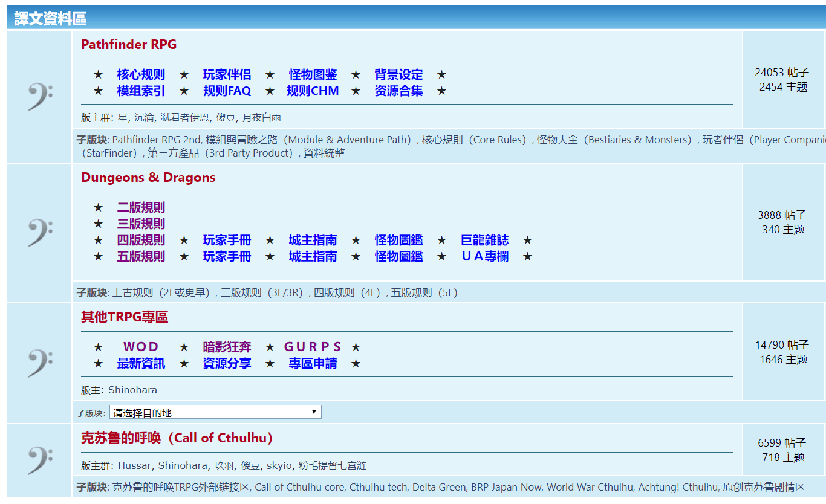Image resolution: width=826 pixels, height=504 pixels.
Task: Open the BRP Japan Now sub-board
Action: click(x=507, y=487)
